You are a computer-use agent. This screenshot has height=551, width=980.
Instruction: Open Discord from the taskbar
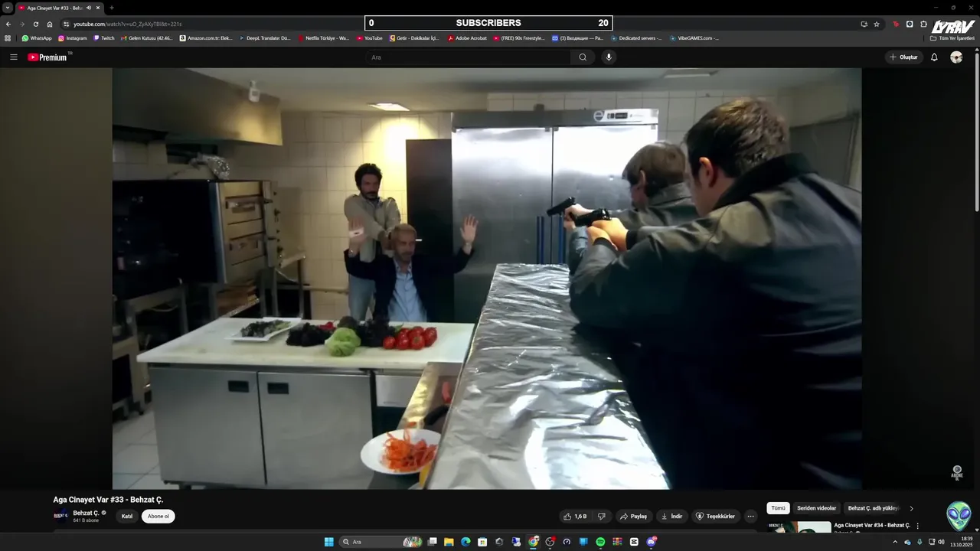[651, 542]
